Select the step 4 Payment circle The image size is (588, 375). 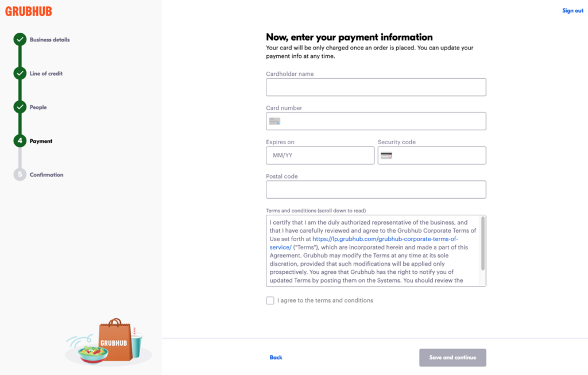point(20,141)
